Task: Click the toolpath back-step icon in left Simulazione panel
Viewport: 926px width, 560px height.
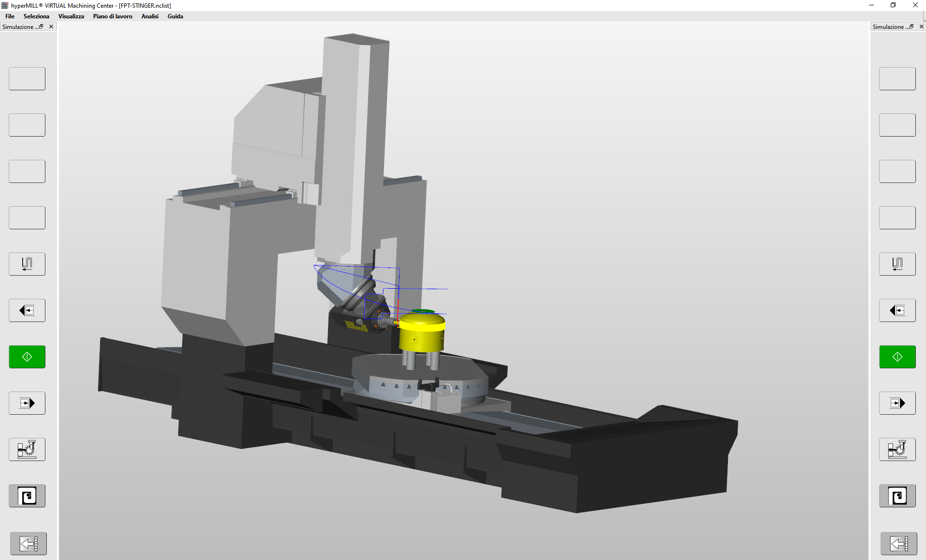Action: (x=27, y=264)
